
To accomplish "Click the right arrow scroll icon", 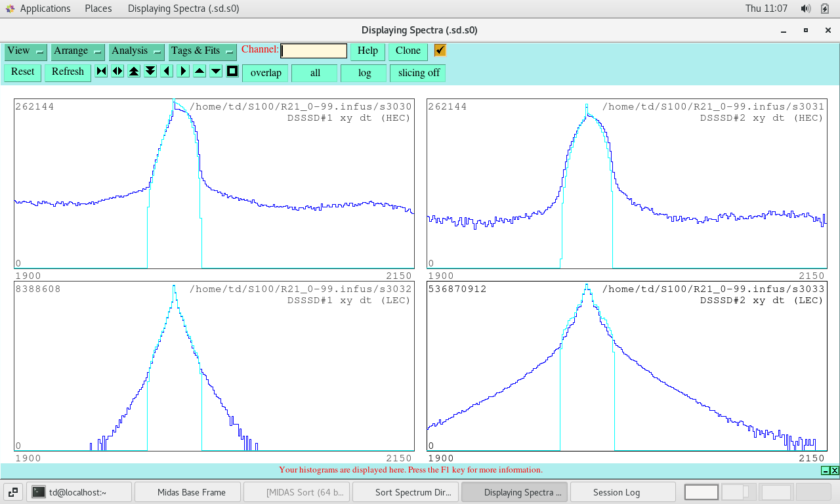I will coord(183,72).
